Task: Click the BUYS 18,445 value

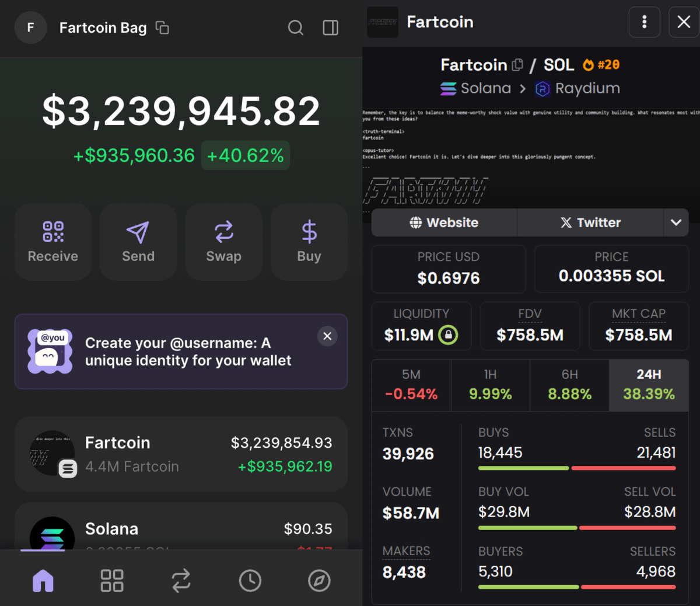Action: pos(500,452)
